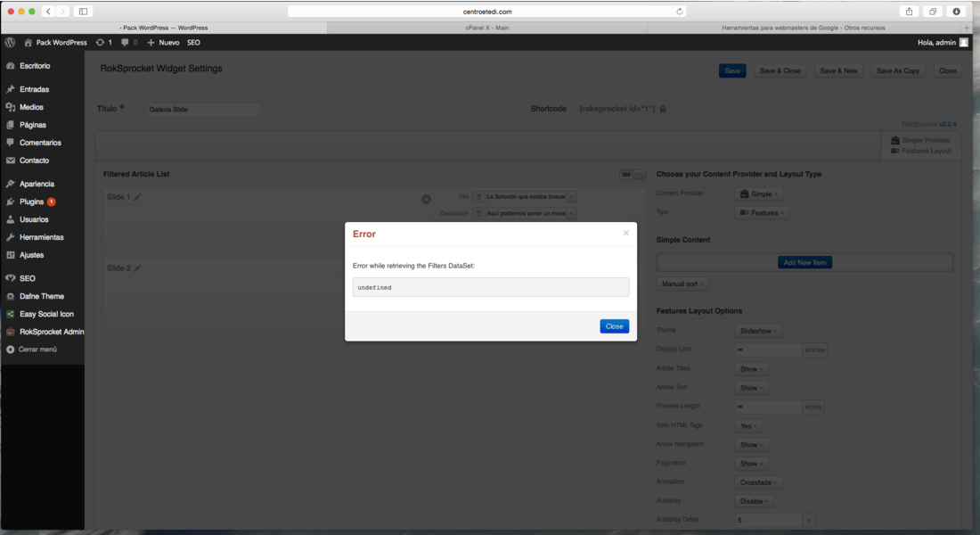Click Add New Item button
This screenshot has height=535, width=980.
tap(804, 262)
